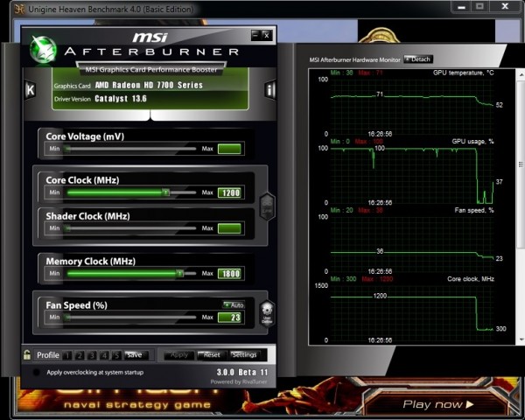Click the Memory Clock slider handle
The height and width of the screenshot is (420, 525).
click(179, 273)
